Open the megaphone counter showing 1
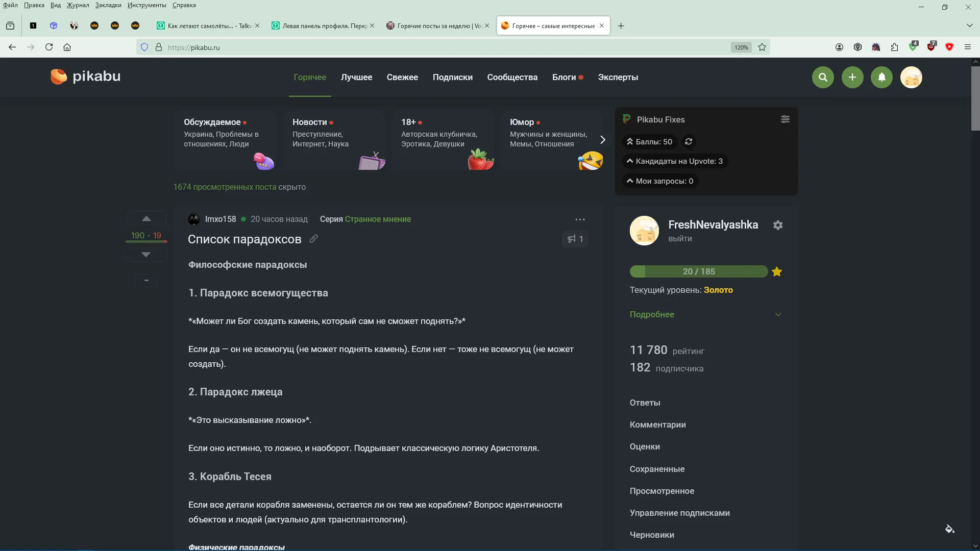The height and width of the screenshot is (551, 980). coord(575,239)
